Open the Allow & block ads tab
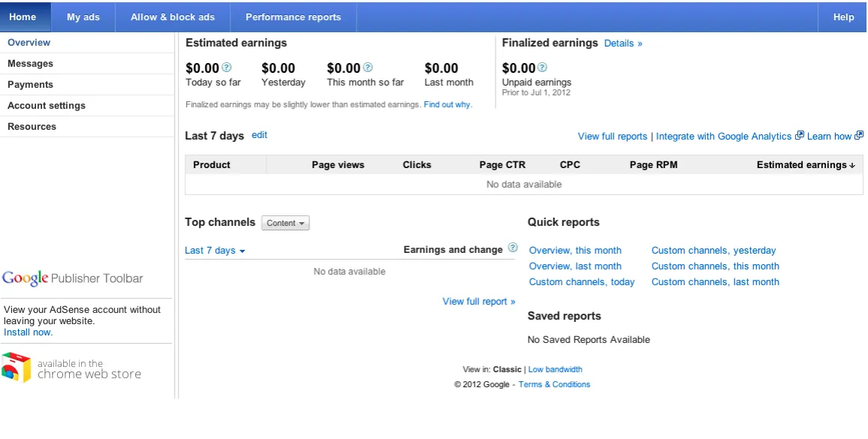868x439 pixels. 172,17
